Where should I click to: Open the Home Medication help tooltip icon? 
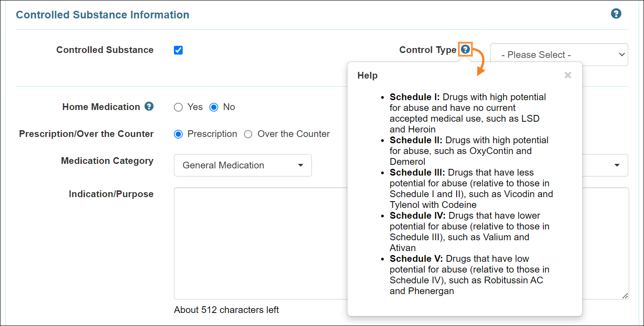149,106
